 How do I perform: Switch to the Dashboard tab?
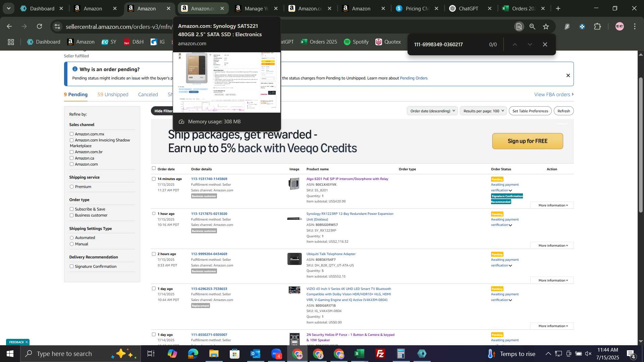pyautogui.click(x=41, y=8)
